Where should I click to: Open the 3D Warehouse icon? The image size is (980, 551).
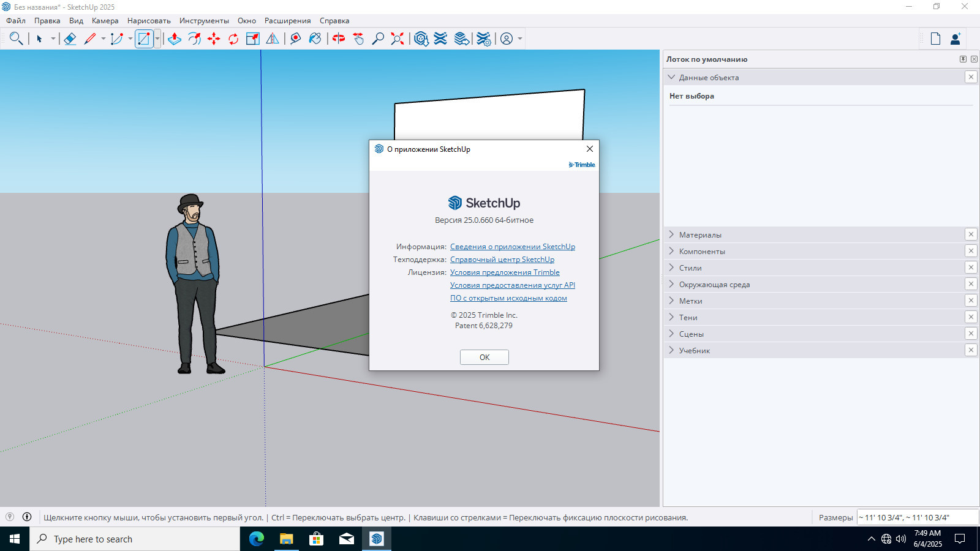tap(421, 39)
